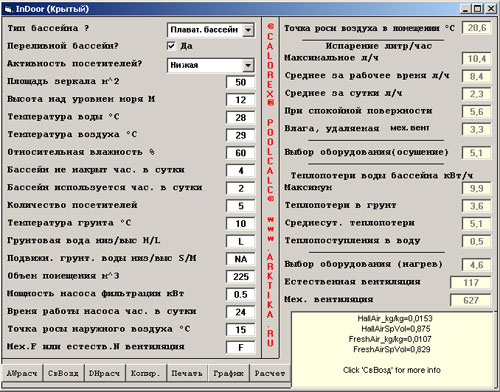Image resolution: width=500 pixels, height=392 pixels.
Task: Click the outdoor dew point field 15
Action: click(x=241, y=330)
